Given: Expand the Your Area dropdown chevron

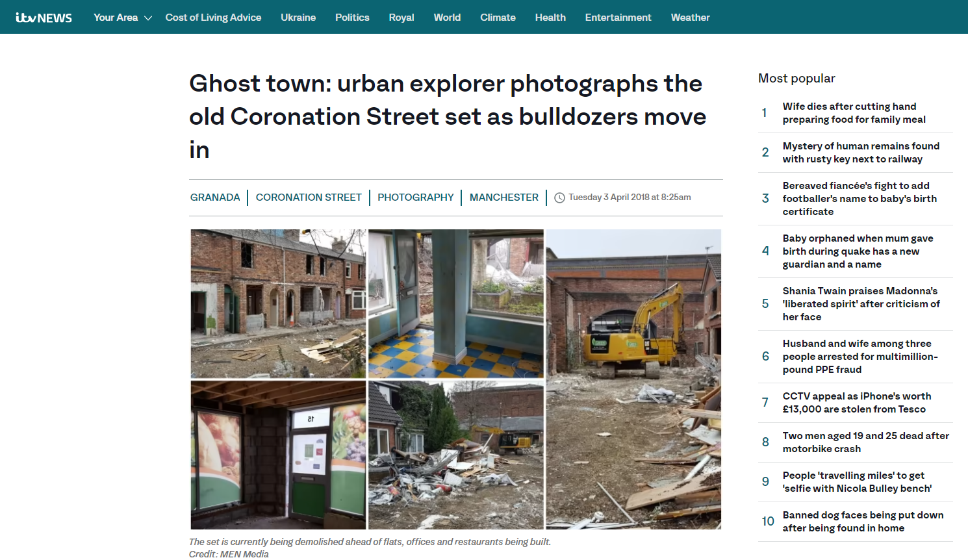Looking at the screenshot, I should pos(148,18).
